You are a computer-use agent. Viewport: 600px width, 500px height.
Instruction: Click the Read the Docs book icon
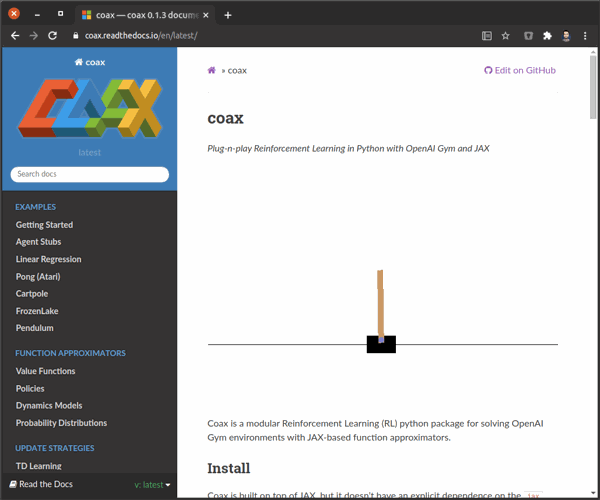[13, 484]
